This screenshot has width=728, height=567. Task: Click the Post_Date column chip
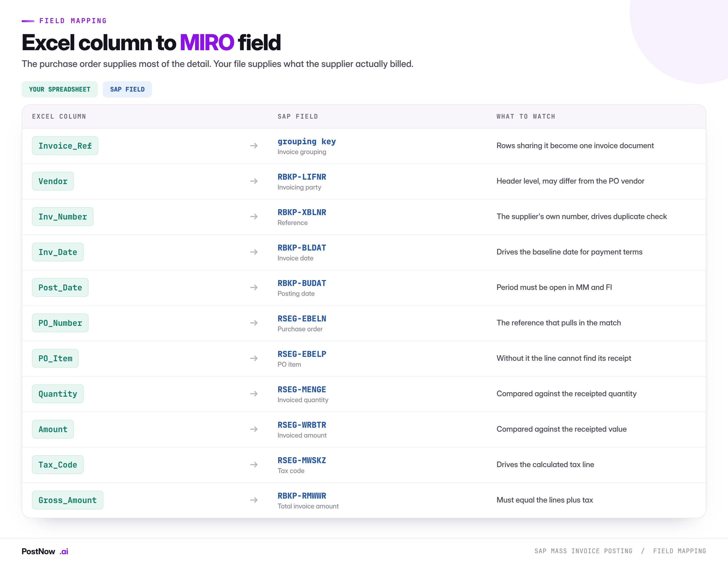[x=60, y=287]
